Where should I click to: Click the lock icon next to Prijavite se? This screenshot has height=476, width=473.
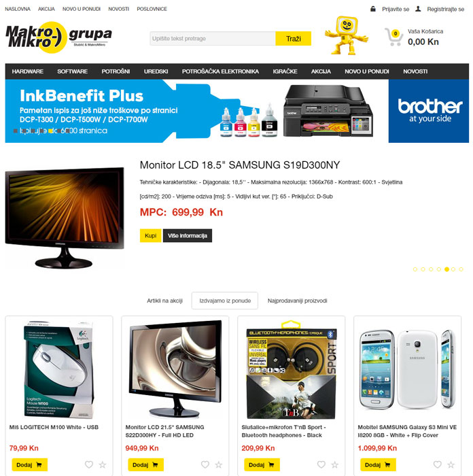coord(373,9)
